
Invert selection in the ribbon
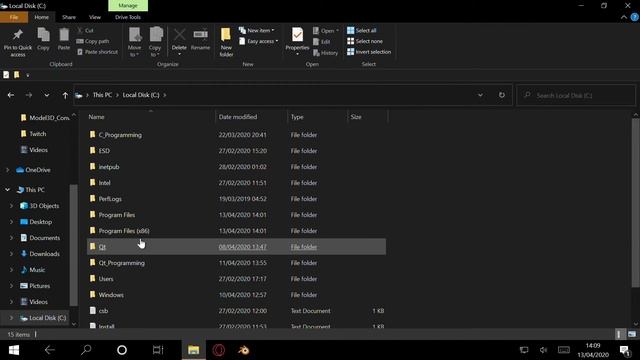[x=369, y=52]
